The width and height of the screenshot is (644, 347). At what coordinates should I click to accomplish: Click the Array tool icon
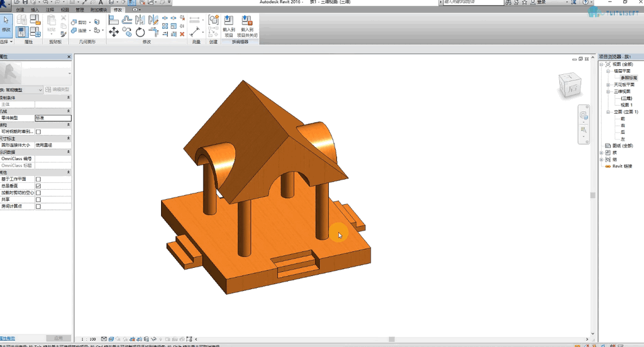click(165, 26)
